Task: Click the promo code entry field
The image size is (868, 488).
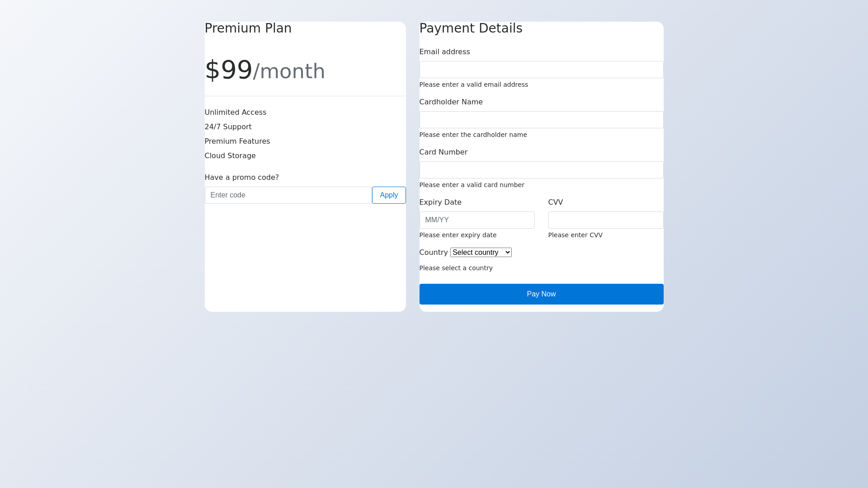Action: [x=288, y=195]
